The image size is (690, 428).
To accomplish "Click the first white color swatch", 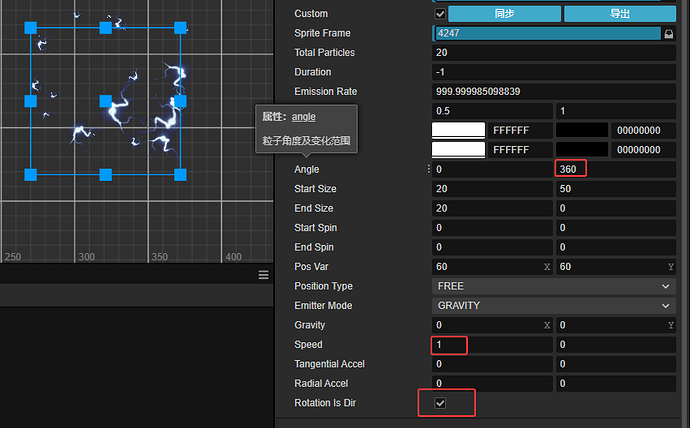I will pos(459,130).
